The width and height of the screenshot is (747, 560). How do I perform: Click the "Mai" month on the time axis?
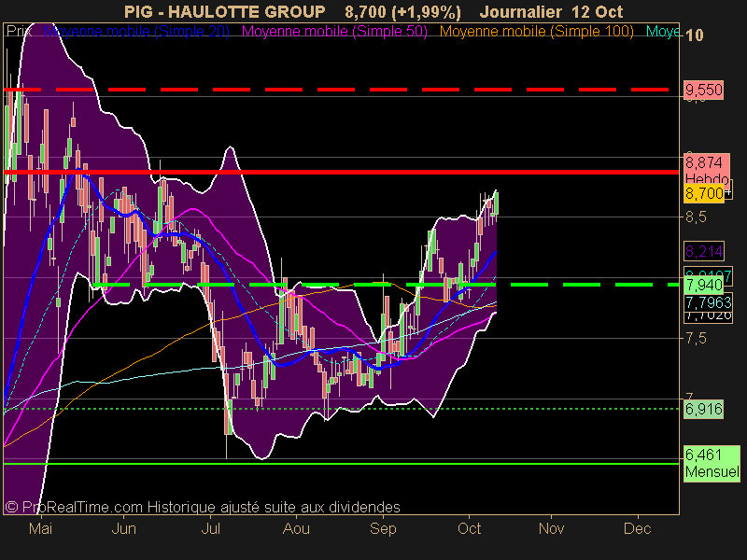[x=40, y=528]
